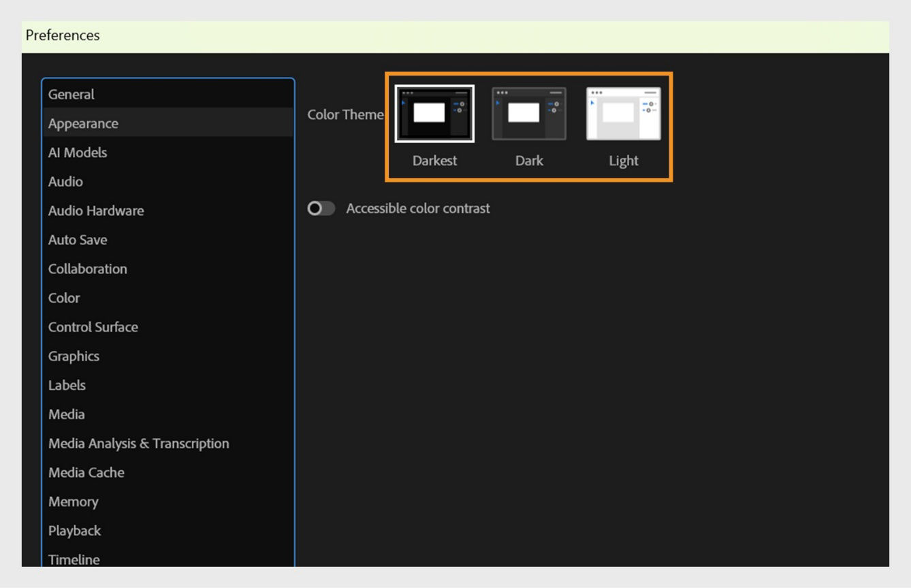Open the Playback preferences section
This screenshot has width=911, height=588.
pos(74,530)
